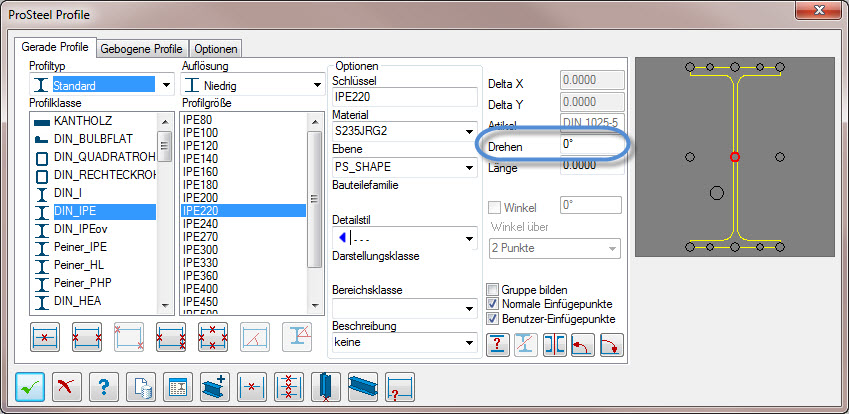Click the angle-in-frame icon below Profilgröße

pos(255,337)
